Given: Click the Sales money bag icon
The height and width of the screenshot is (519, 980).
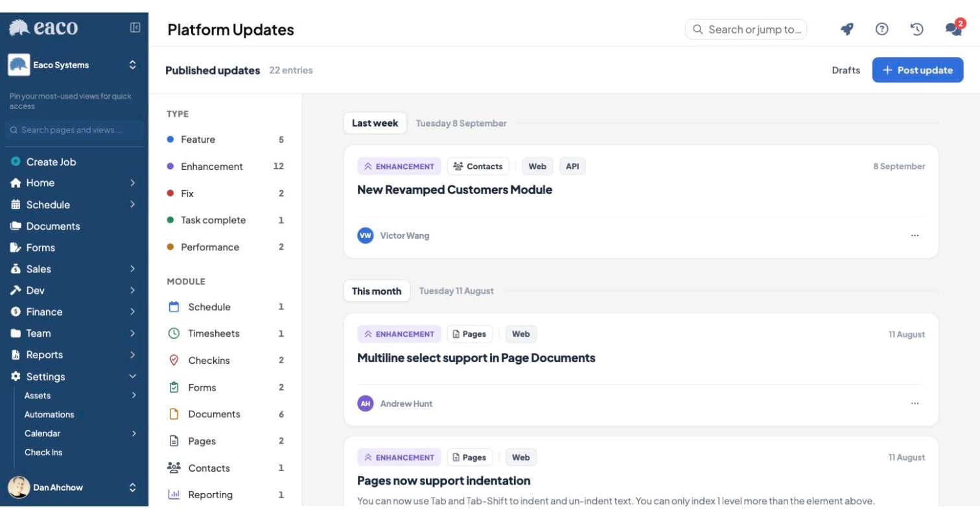Looking at the screenshot, I should (16, 269).
